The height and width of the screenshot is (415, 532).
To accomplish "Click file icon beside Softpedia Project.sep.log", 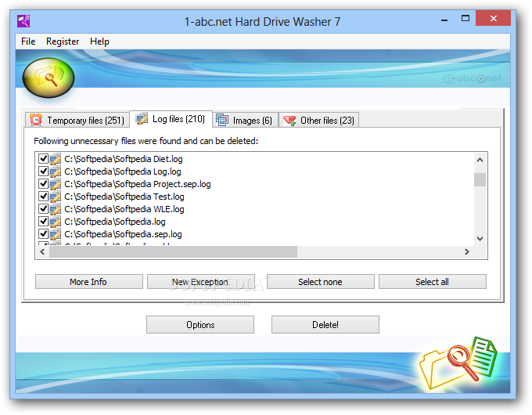I will pyautogui.click(x=55, y=185).
